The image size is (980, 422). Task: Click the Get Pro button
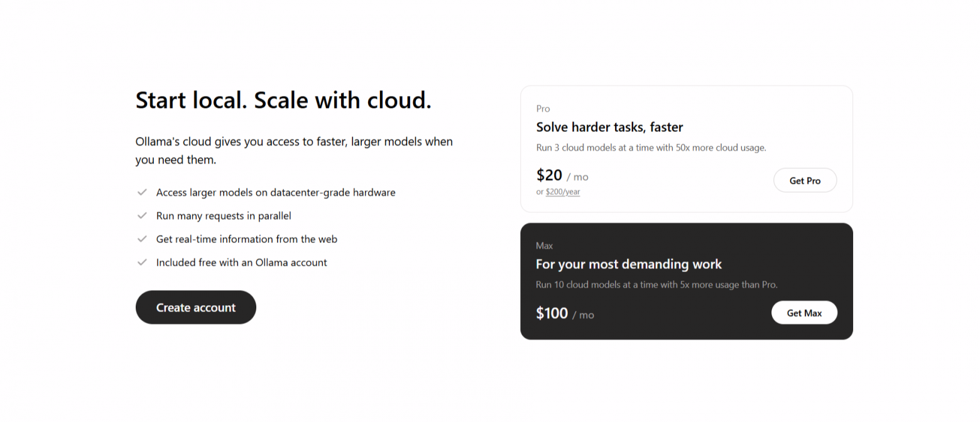click(805, 180)
